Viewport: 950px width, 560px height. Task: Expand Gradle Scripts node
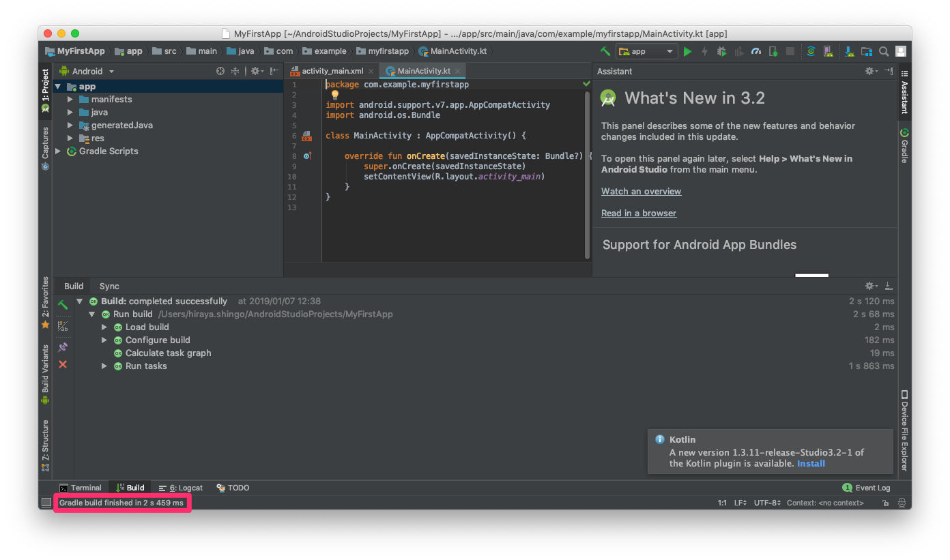pyautogui.click(x=58, y=151)
